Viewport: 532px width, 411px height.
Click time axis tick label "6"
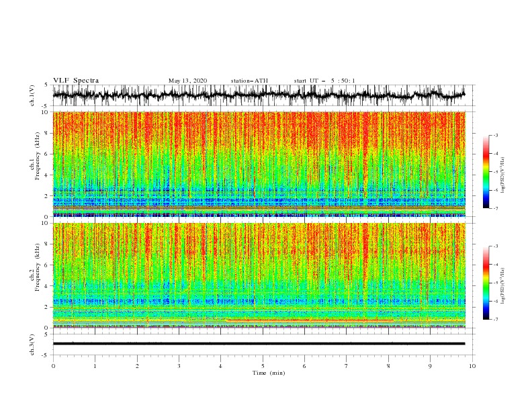click(x=305, y=366)
